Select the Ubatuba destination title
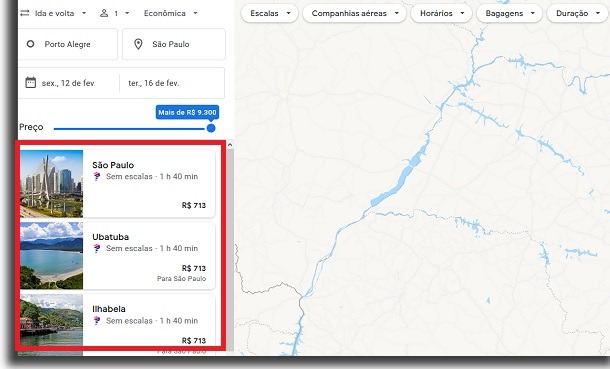Viewport: 610px width, 369px height. point(110,237)
